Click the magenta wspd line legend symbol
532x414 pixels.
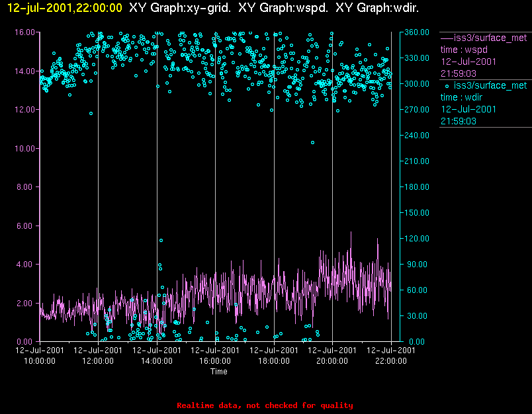(446, 38)
